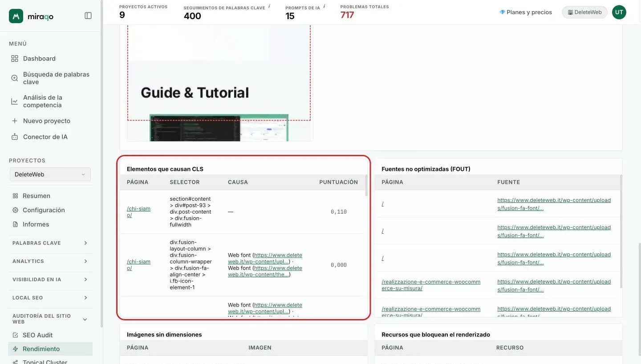Click the Puntuación column header
This screenshot has height=364, width=641.
338,182
